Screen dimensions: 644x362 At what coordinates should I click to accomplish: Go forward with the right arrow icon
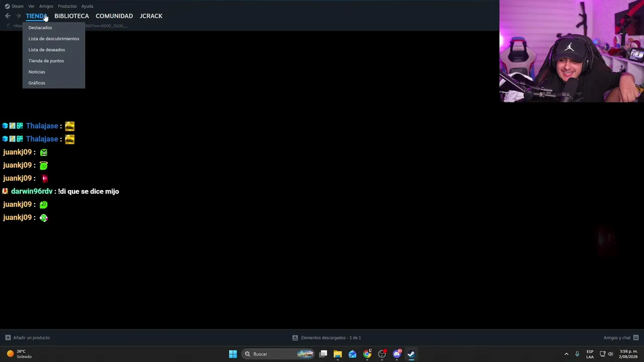click(18, 16)
